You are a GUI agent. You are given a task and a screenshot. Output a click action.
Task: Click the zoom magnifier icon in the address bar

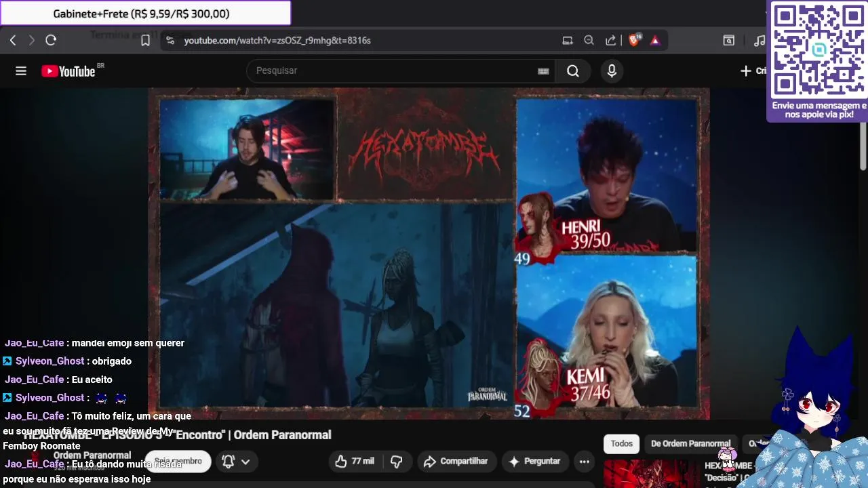point(589,41)
